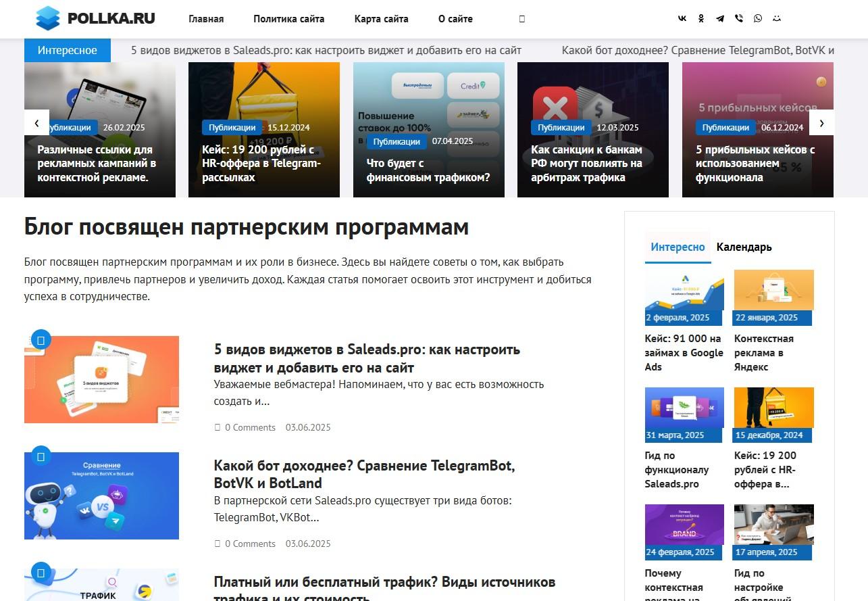
Task: Open slide Различные ссылки для рекламных кампаний
Action: [95, 164]
